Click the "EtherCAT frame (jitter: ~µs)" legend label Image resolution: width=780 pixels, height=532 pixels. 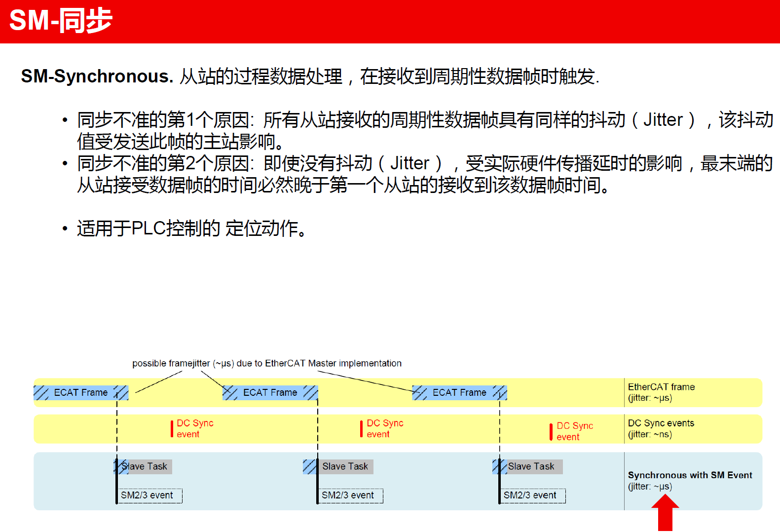tap(661, 392)
